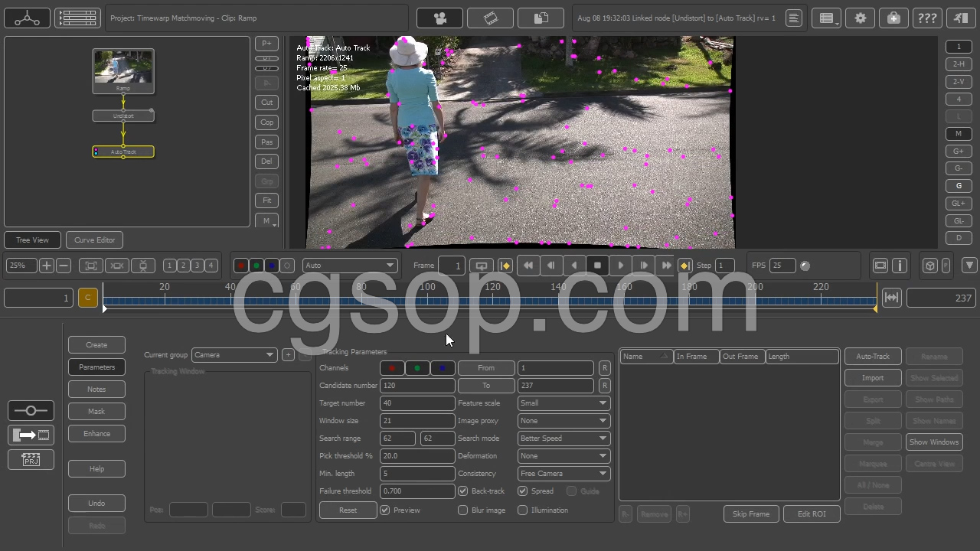Step forward one frame
Screen dimensions: 980x551
[643, 266]
